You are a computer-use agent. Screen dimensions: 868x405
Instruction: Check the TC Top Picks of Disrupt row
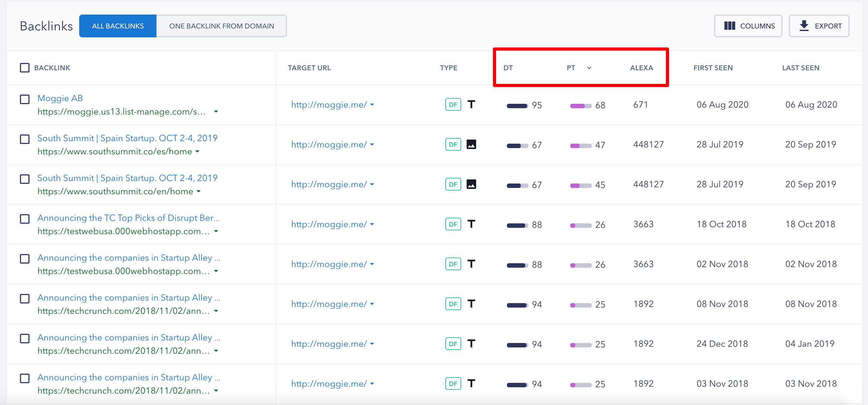[25, 219]
